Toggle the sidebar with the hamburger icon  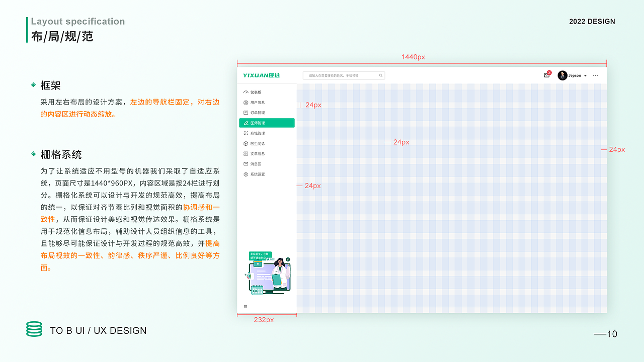(245, 306)
